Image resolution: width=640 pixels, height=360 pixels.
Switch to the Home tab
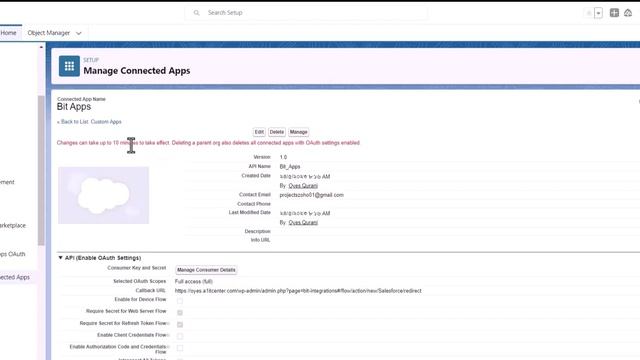8,33
